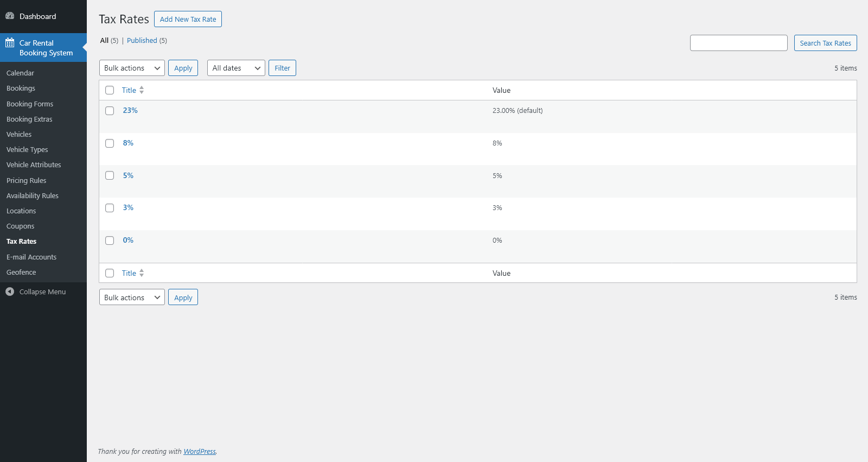Screen dimensions: 868x462
Task: Click the bottom 5 items count
Action: (846, 297)
